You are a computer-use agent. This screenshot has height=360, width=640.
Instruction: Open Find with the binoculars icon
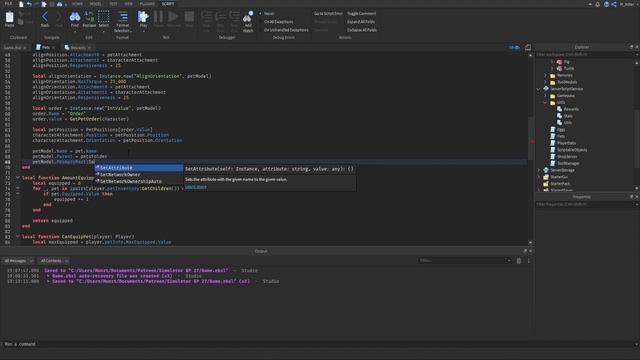click(x=75, y=17)
